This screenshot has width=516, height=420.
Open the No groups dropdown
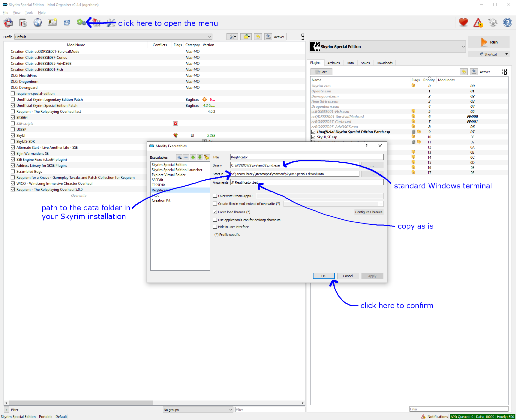coord(198,409)
